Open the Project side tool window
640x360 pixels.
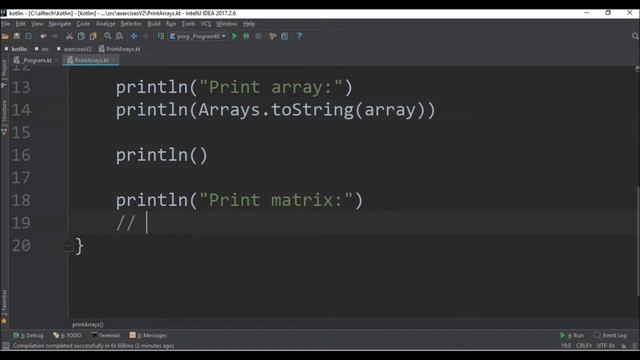click(4, 73)
